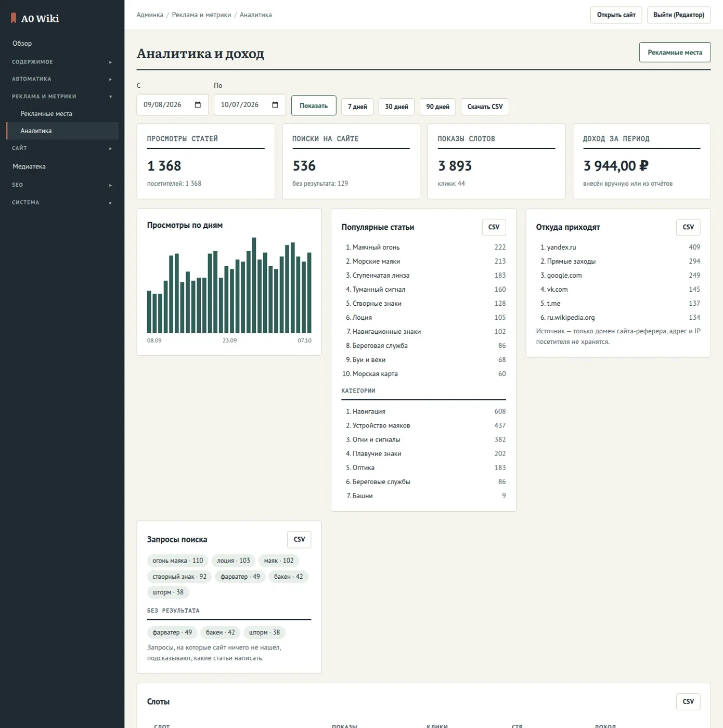Select the 30 дней range button
Screen dimensions: 723x728
click(x=396, y=107)
